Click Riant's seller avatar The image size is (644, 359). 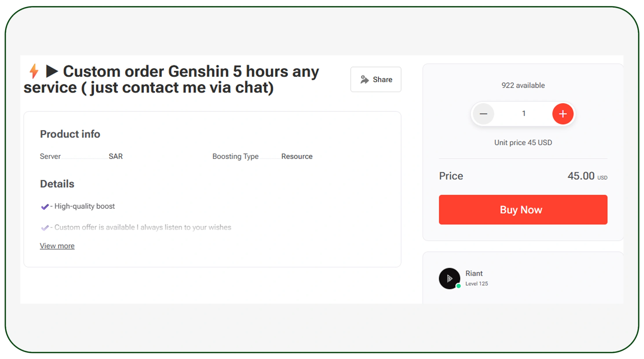pyautogui.click(x=449, y=278)
